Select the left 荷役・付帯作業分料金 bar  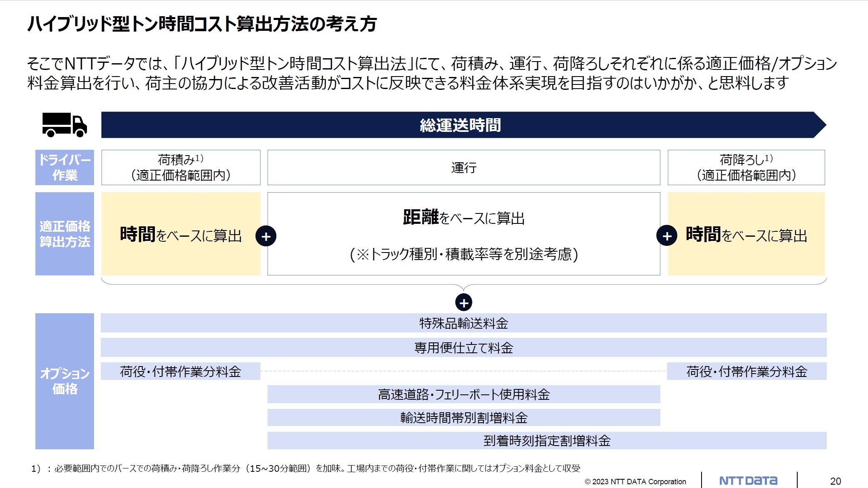tap(181, 371)
